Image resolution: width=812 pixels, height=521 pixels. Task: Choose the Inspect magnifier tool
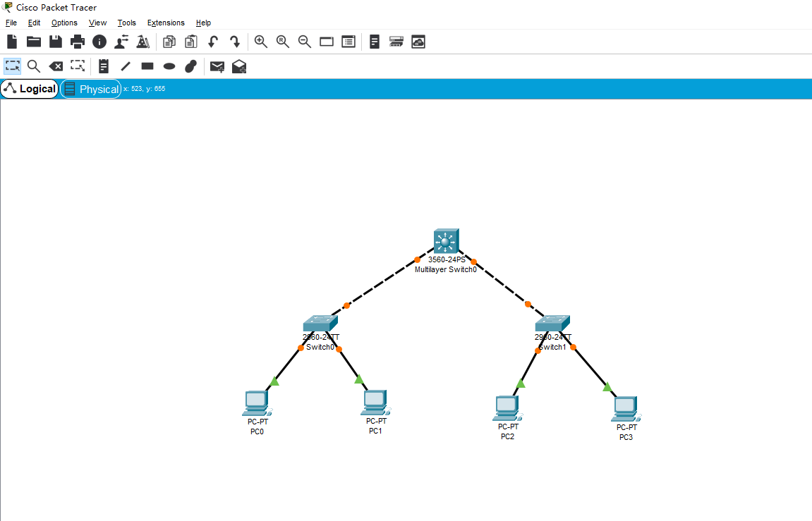click(x=34, y=66)
